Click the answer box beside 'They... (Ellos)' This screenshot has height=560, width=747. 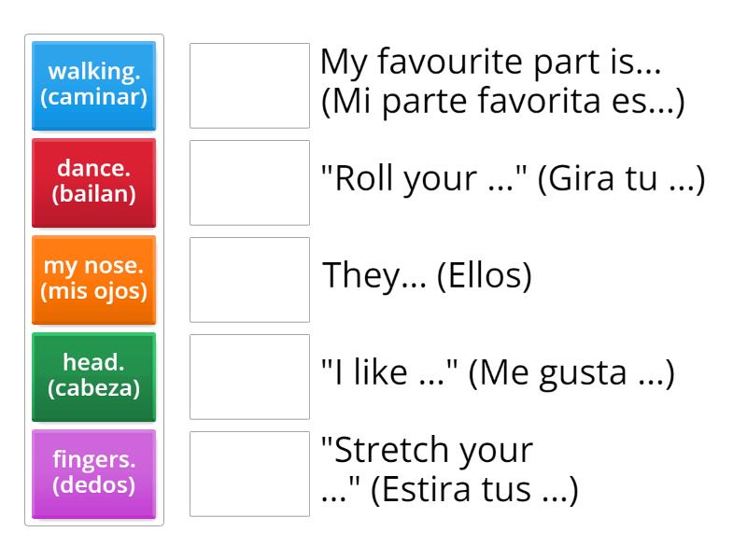pos(249,280)
